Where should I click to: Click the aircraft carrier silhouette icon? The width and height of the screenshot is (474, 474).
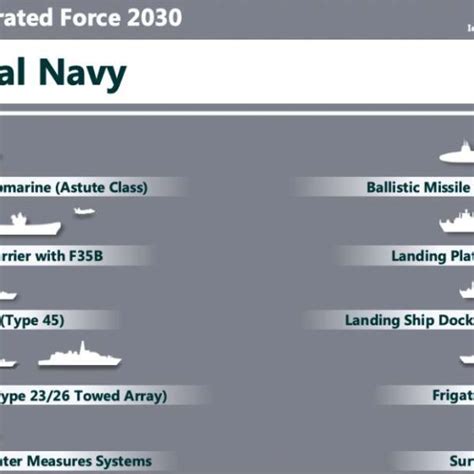[x=30, y=225]
